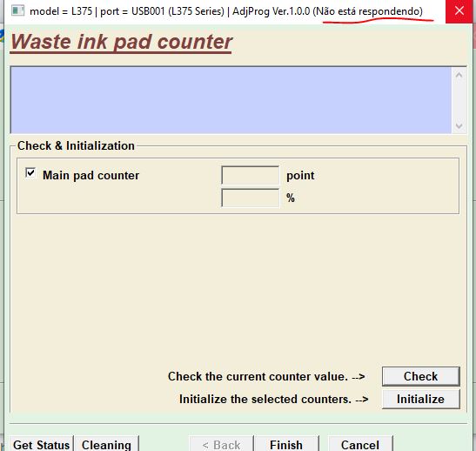Click the log box scroll up arrow

pyautogui.click(x=459, y=75)
